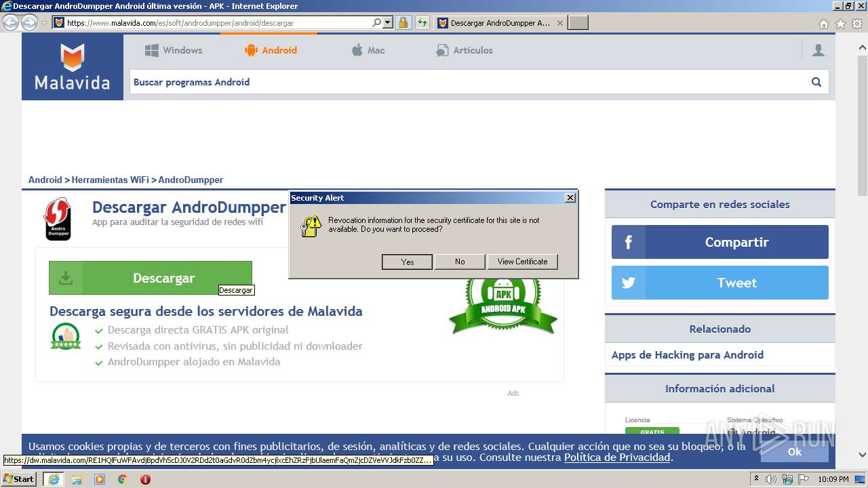Click the taskbar clock 10:09 PM
This screenshot has height=488, width=868.
(x=833, y=479)
